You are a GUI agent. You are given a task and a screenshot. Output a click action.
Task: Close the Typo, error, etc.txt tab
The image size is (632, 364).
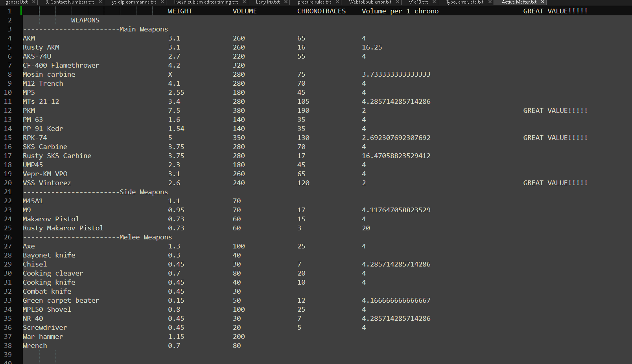click(490, 2)
